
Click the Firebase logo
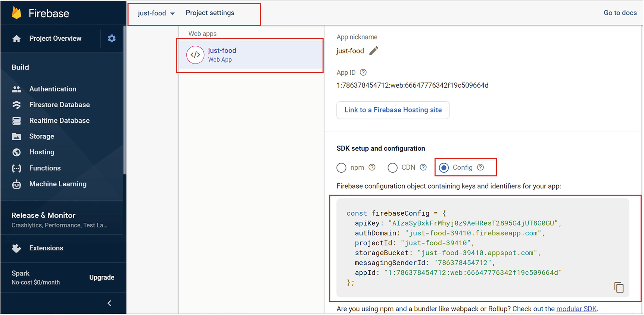click(x=17, y=13)
